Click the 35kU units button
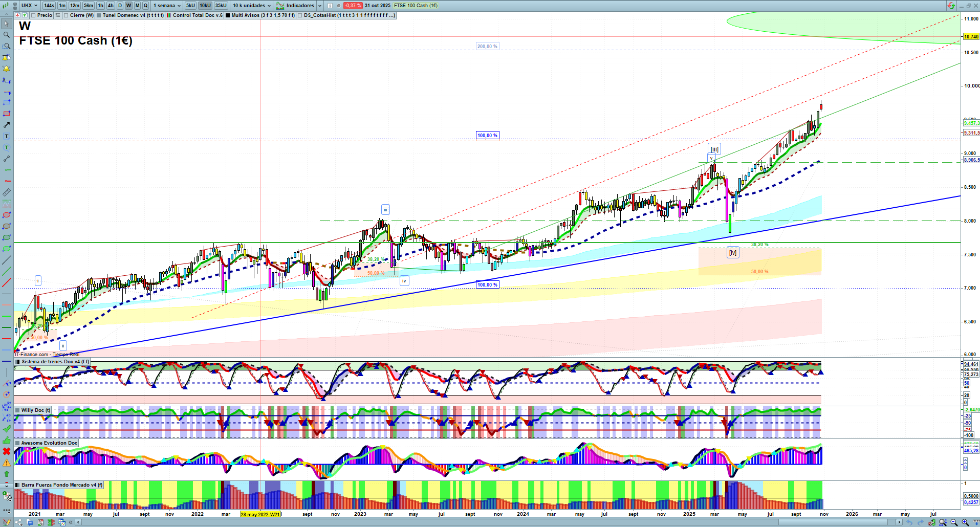This screenshot has height=527, width=980. pos(221,6)
